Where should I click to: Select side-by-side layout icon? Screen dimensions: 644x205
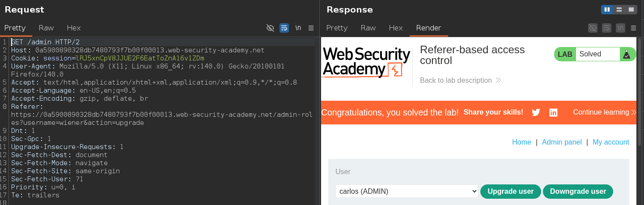coord(607,9)
